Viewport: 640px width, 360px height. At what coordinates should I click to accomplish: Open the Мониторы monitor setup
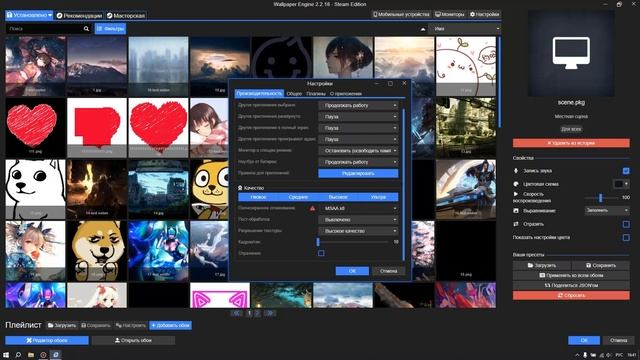[449, 14]
